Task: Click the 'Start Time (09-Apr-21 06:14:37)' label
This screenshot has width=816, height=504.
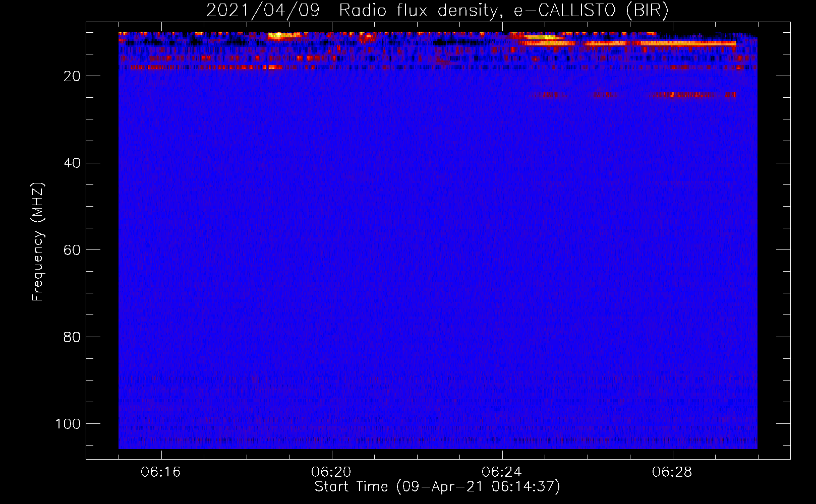Action: click(437, 487)
